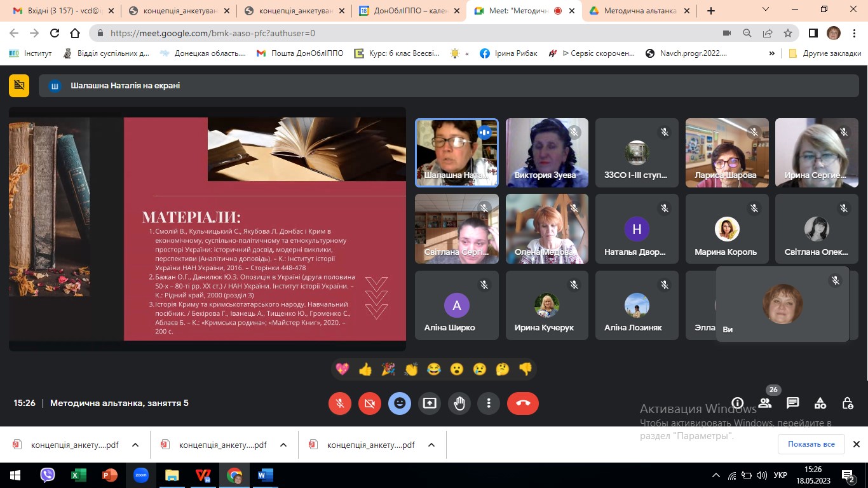868x488 pixels.
Task: Switch keyboard language УКР indicator
Action: (x=781, y=475)
